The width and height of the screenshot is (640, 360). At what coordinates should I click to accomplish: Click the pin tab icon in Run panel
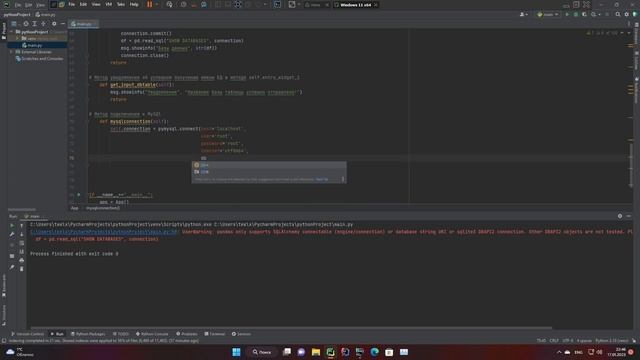coord(12,267)
